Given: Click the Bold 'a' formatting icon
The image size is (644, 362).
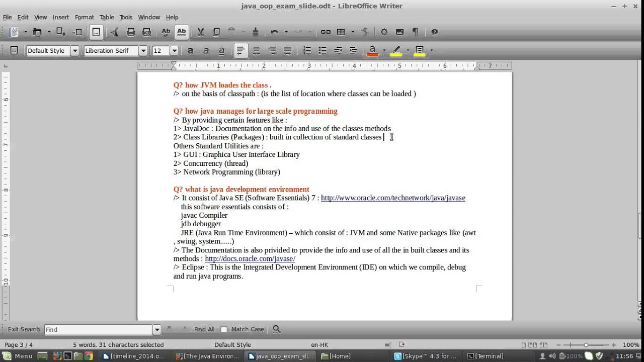Looking at the screenshot, I should [x=190, y=50].
